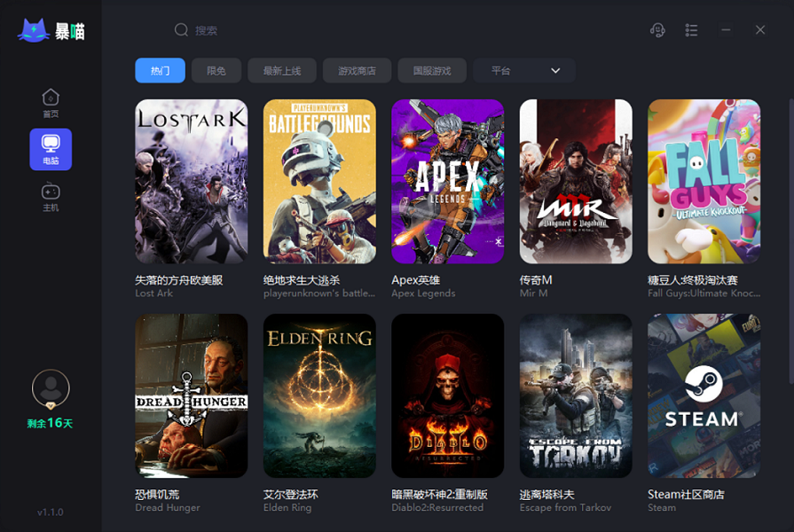
Task: Click the vertical scrollbar on the right edge
Action: (x=791, y=241)
